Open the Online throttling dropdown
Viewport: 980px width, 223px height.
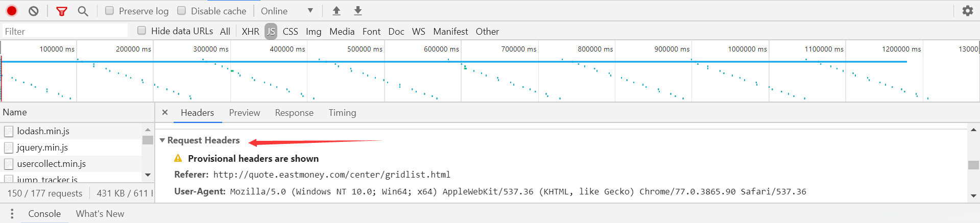pyautogui.click(x=286, y=11)
